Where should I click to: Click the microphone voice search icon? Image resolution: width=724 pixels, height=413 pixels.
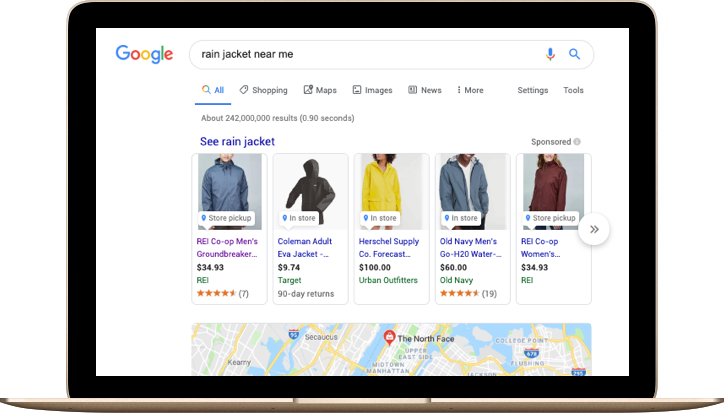pos(550,54)
